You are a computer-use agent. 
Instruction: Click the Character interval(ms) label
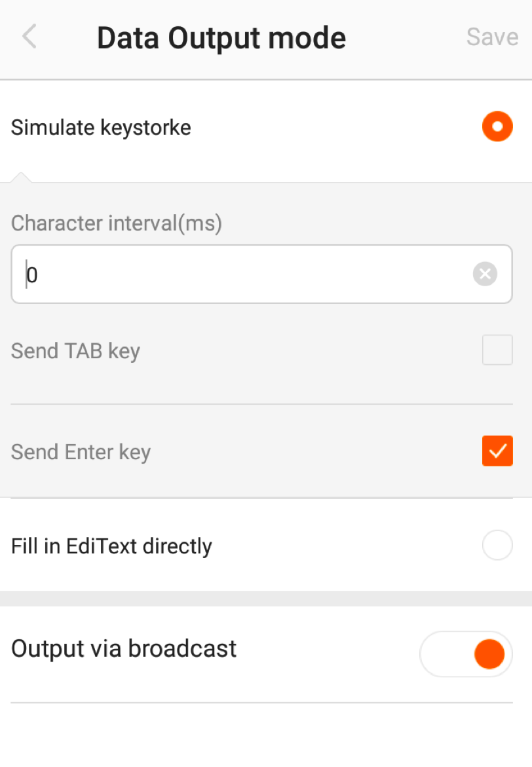(x=117, y=223)
